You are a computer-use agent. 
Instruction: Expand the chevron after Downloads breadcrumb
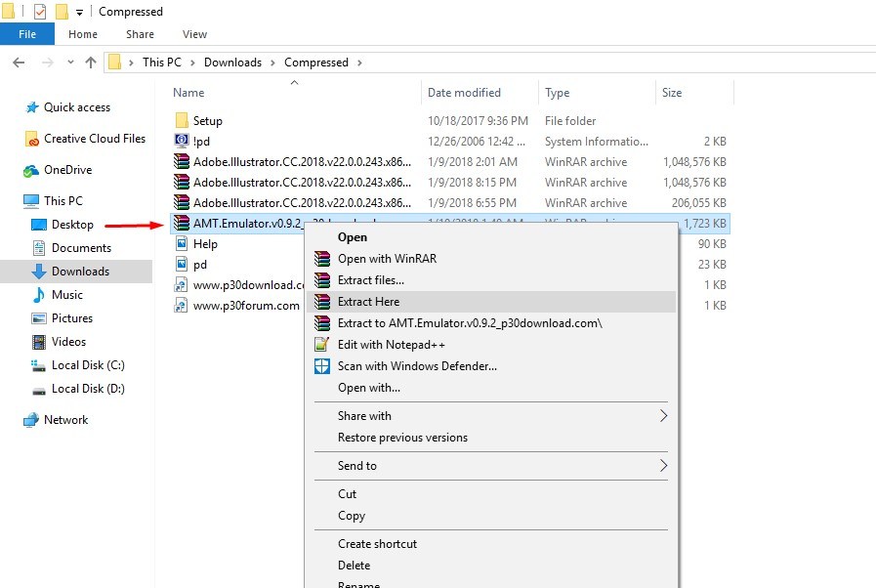[x=272, y=63]
